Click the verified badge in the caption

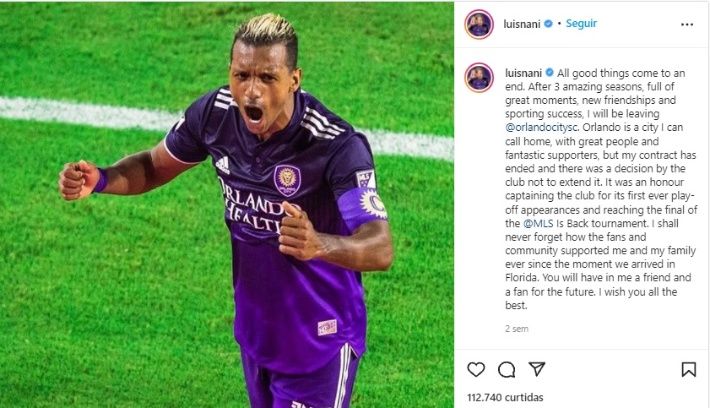click(x=550, y=72)
